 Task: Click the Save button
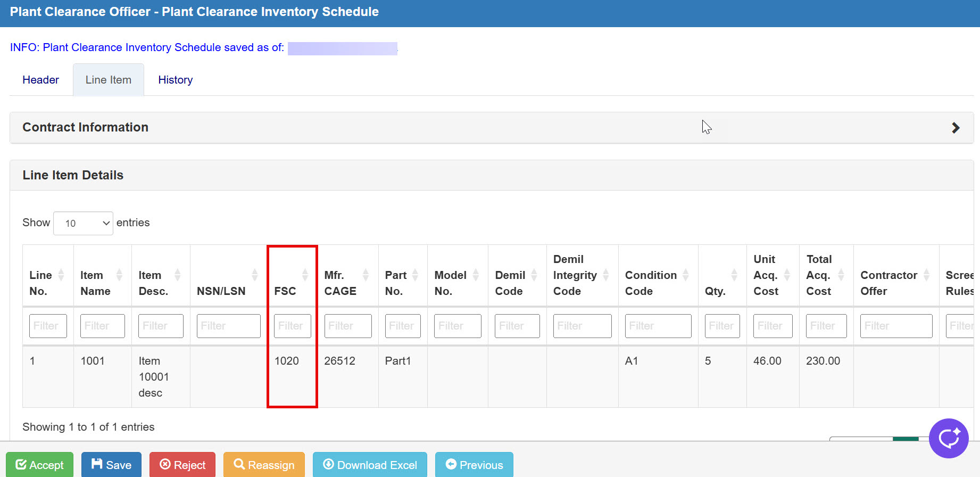click(x=111, y=465)
